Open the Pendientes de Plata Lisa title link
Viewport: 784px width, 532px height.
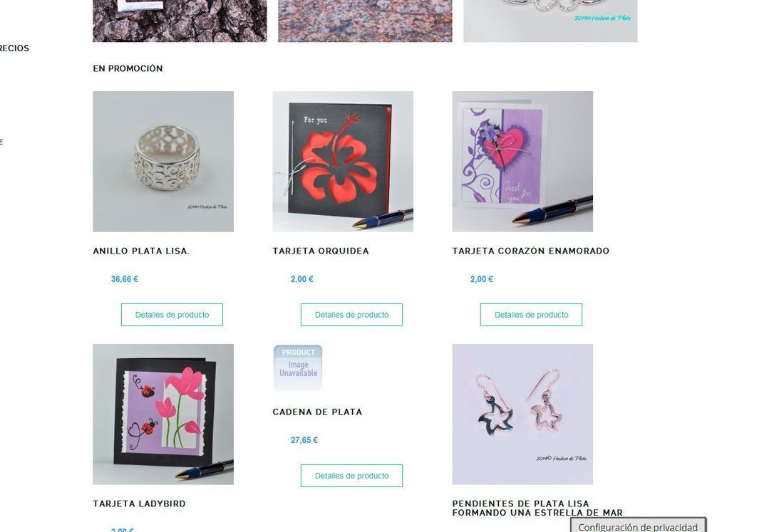point(537,508)
